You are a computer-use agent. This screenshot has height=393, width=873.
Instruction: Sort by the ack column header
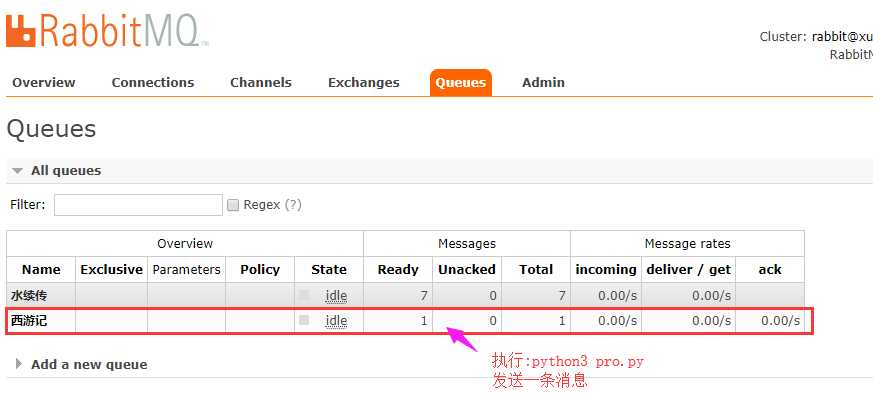(x=770, y=269)
